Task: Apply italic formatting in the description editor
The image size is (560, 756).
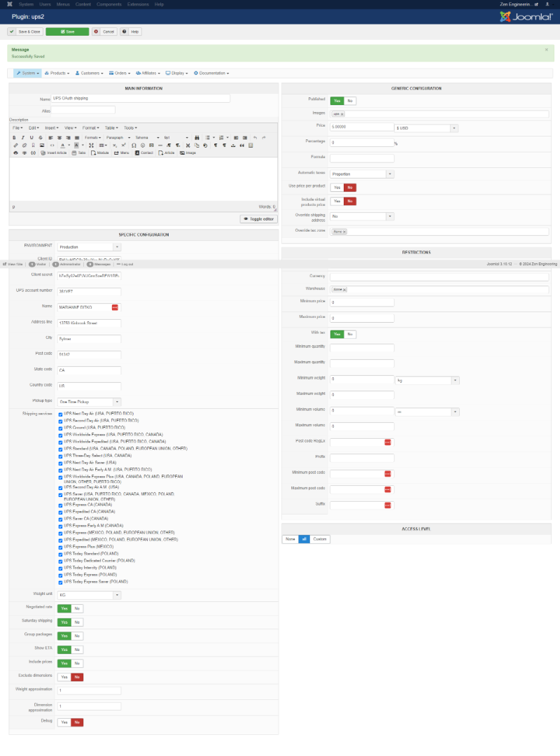Action: 22,138
